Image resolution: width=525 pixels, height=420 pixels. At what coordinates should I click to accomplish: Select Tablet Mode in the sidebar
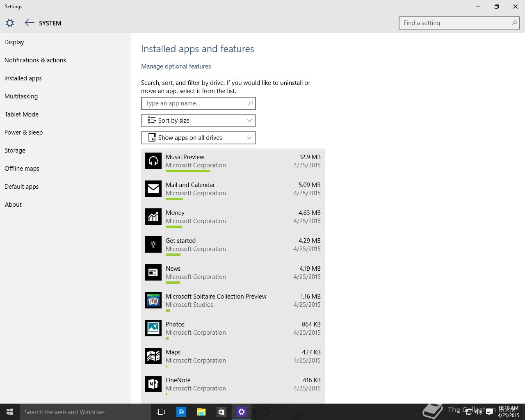pos(21,114)
